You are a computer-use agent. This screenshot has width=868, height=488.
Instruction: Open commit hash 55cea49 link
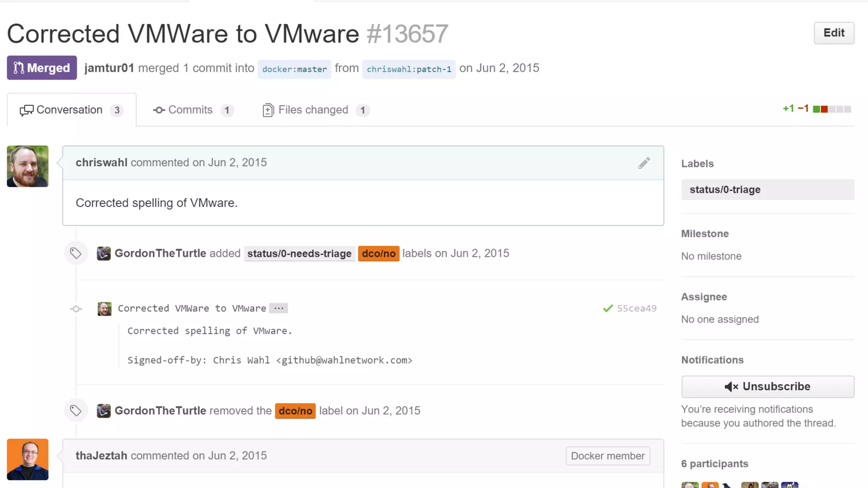point(637,308)
